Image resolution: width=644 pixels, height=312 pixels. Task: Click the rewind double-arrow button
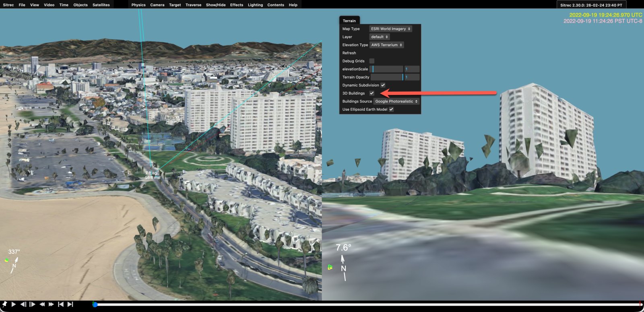[42, 304]
